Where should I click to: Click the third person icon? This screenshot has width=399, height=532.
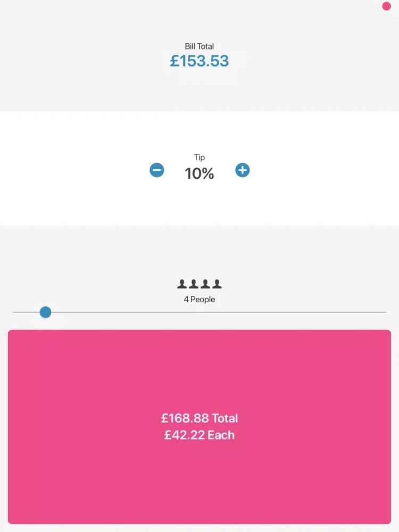click(205, 284)
